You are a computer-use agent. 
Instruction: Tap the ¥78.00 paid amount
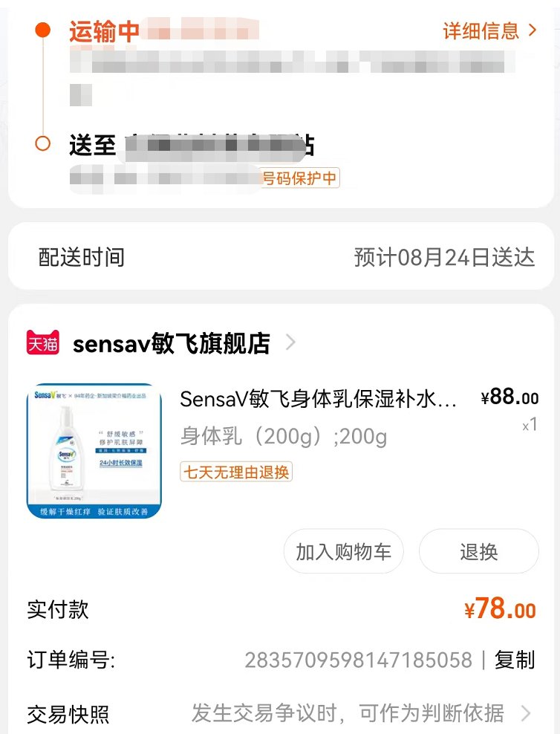click(x=505, y=609)
